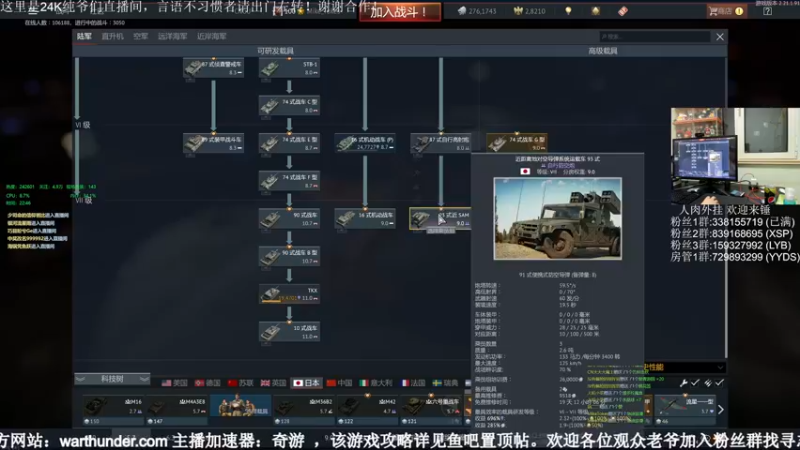Click the vehicle search input field

pyautogui.click(x=655, y=37)
